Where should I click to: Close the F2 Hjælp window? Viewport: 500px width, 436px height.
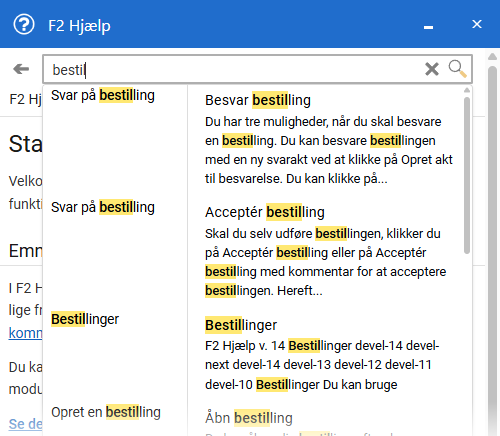[477, 24]
